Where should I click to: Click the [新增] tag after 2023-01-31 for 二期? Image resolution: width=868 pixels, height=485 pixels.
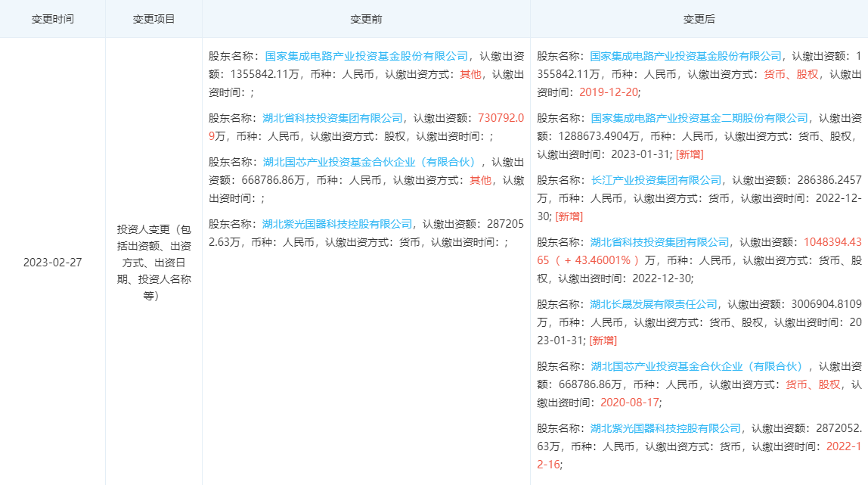690,154
